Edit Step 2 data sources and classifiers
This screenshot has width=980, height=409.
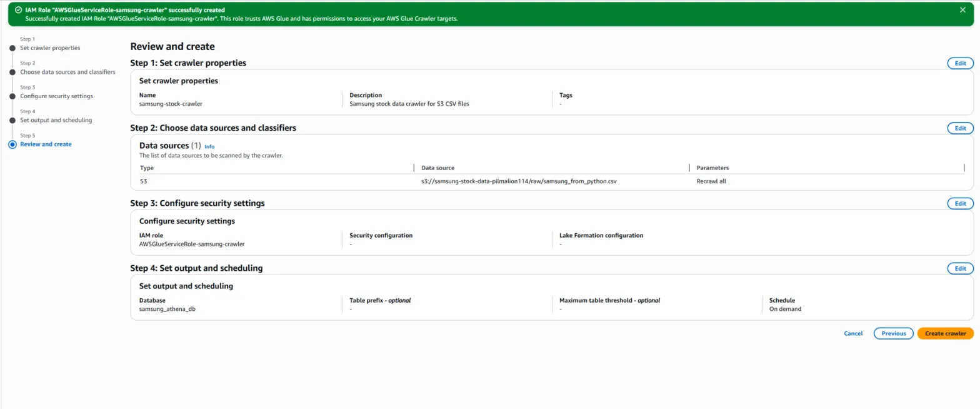tap(960, 128)
